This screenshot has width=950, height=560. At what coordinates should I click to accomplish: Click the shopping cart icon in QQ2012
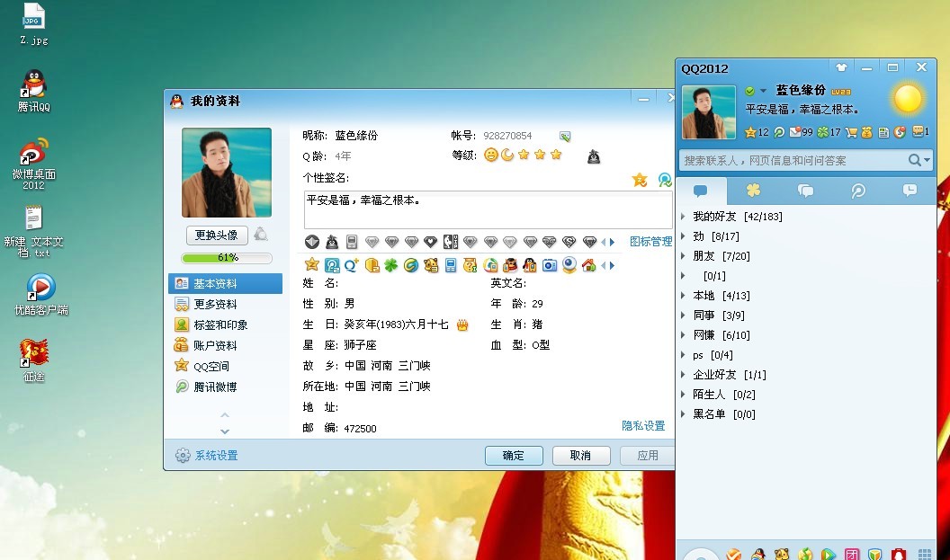[852, 132]
